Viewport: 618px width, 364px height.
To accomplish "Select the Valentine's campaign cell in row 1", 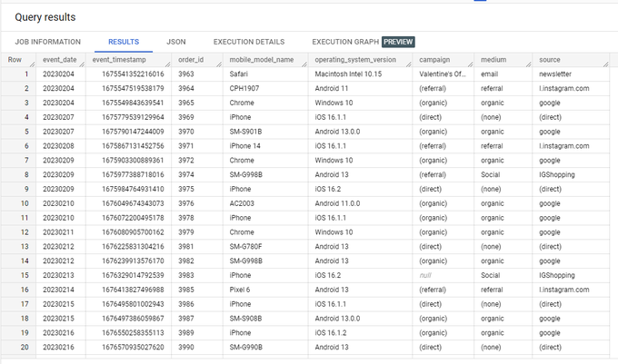I will click(x=442, y=74).
